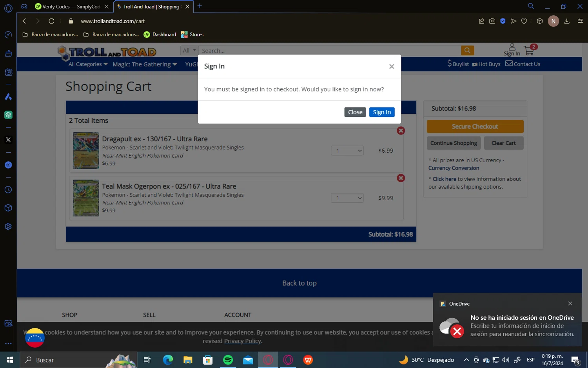Open the Hot Buys link
The height and width of the screenshot is (368, 588).
click(x=486, y=64)
